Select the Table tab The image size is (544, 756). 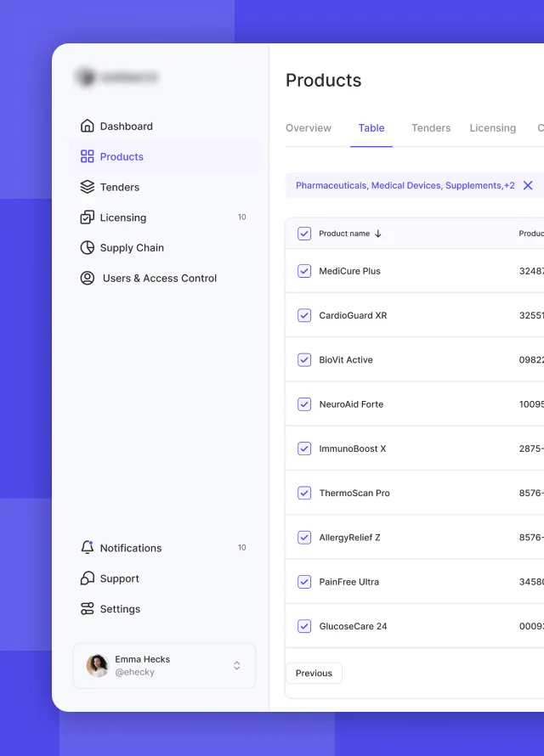[x=371, y=127]
